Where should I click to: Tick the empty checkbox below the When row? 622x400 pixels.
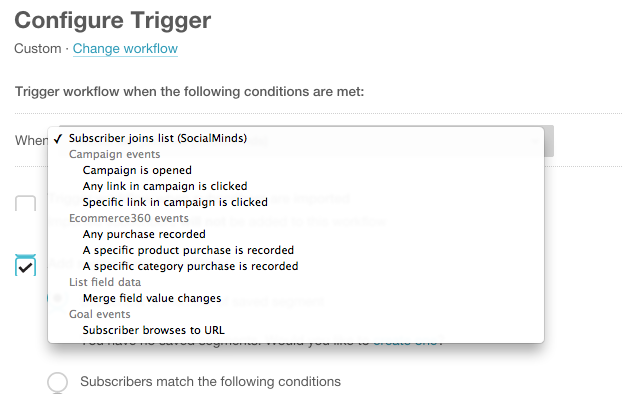pyautogui.click(x=26, y=205)
